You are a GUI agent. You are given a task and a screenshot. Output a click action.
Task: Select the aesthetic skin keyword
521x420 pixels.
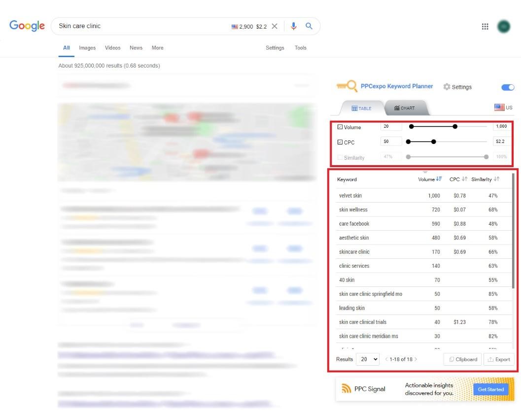click(x=354, y=238)
